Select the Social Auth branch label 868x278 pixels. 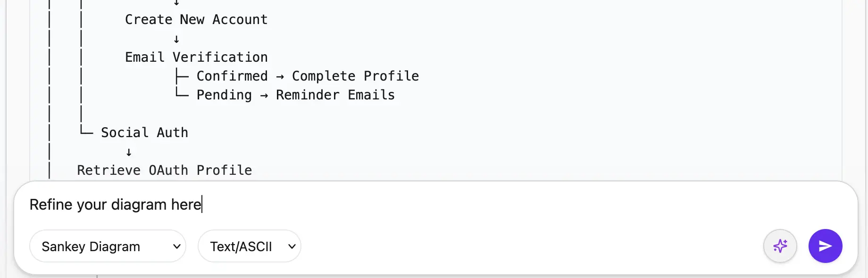(144, 132)
